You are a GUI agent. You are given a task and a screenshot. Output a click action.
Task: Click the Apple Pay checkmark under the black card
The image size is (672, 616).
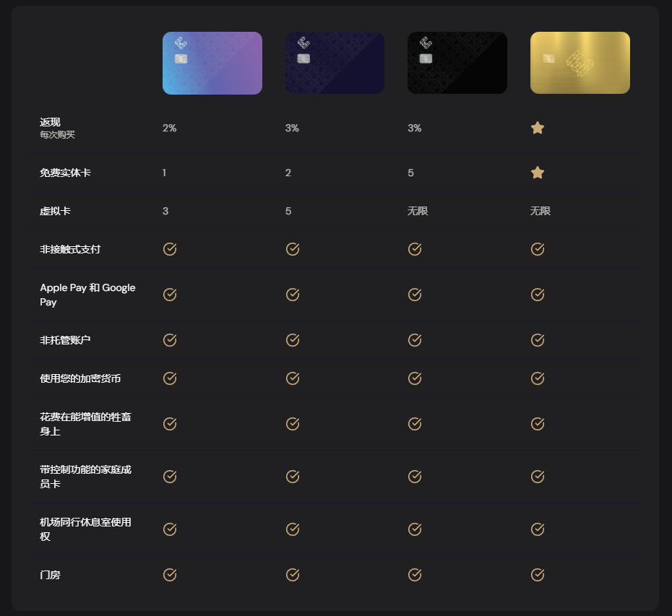click(415, 295)
